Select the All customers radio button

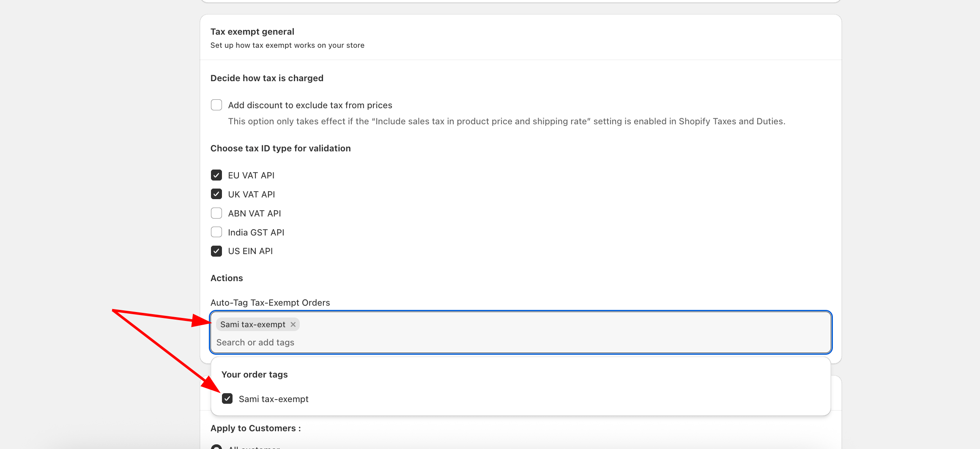click(216, 447)
